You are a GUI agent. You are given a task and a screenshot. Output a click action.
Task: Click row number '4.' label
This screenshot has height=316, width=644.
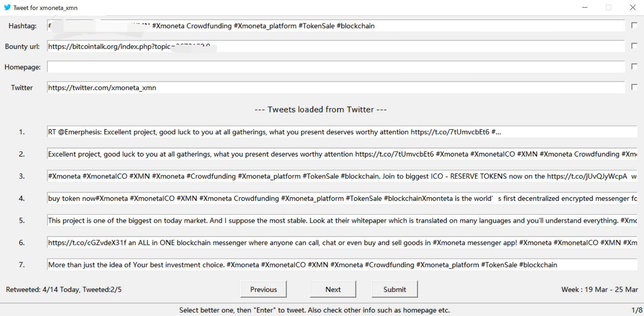22,198
